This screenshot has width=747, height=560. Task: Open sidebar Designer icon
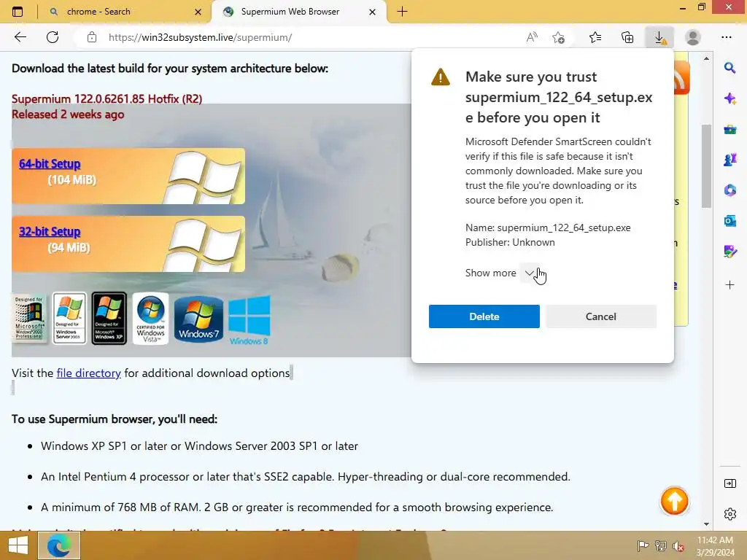click(729, 252)
